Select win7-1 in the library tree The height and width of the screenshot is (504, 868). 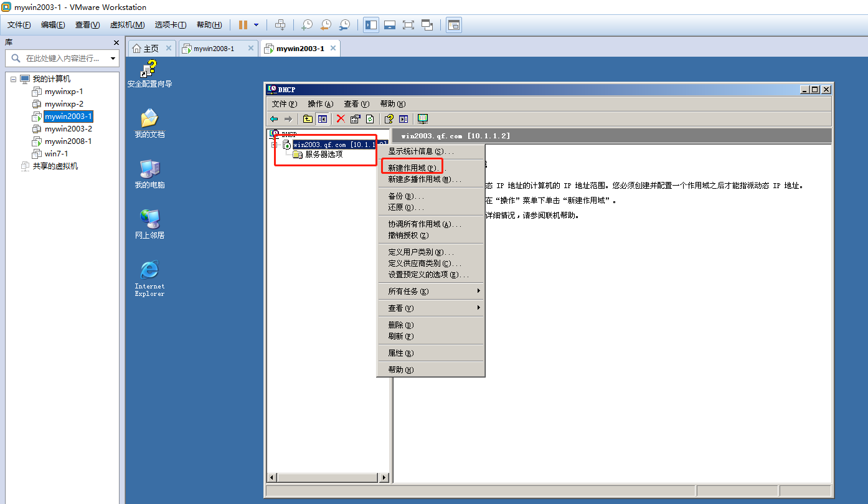56,154
